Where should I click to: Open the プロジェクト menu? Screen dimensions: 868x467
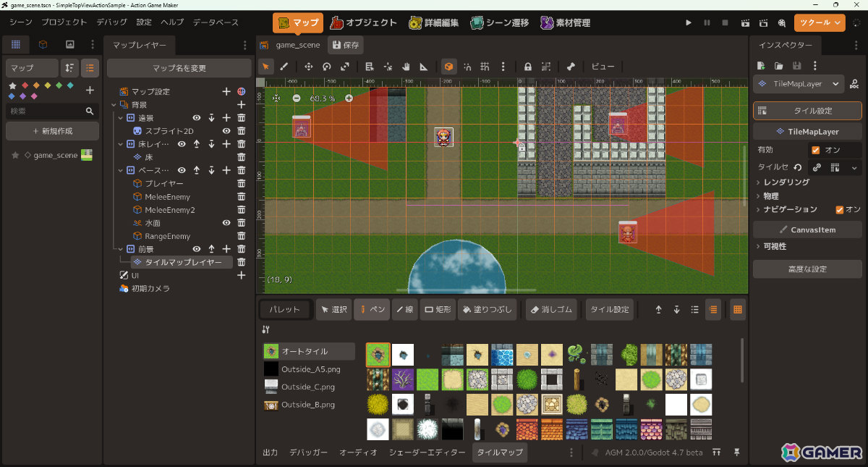(64, 23)
